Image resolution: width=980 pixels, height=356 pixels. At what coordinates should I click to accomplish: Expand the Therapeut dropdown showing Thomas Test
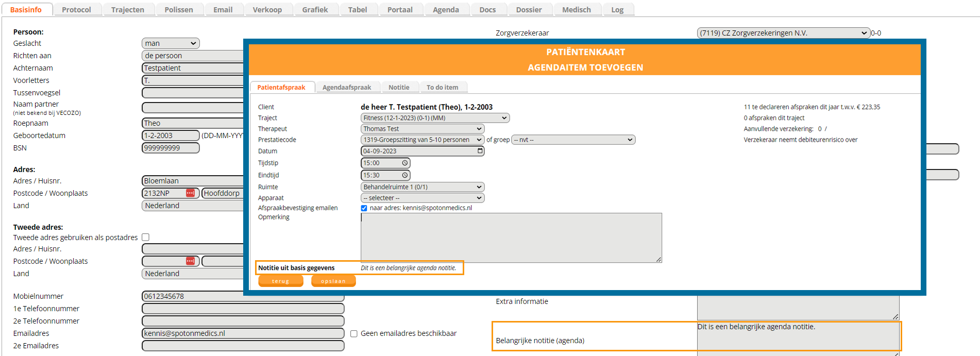tap(422, 129)
